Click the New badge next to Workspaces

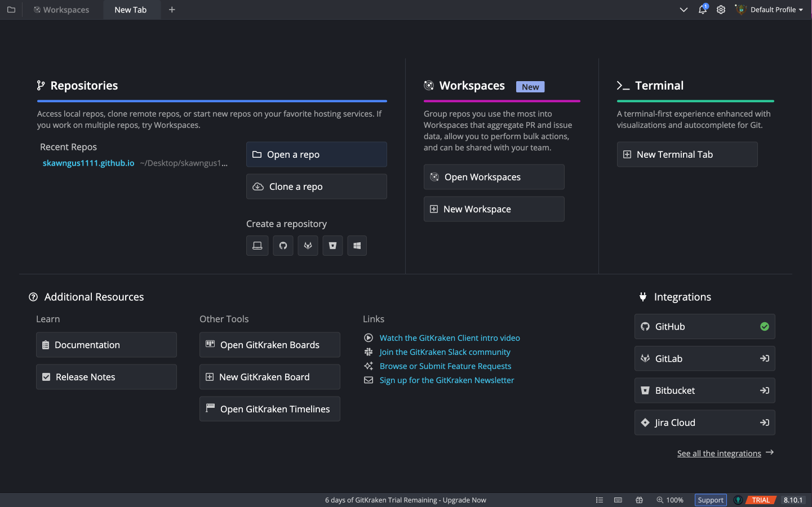[530, 87]
